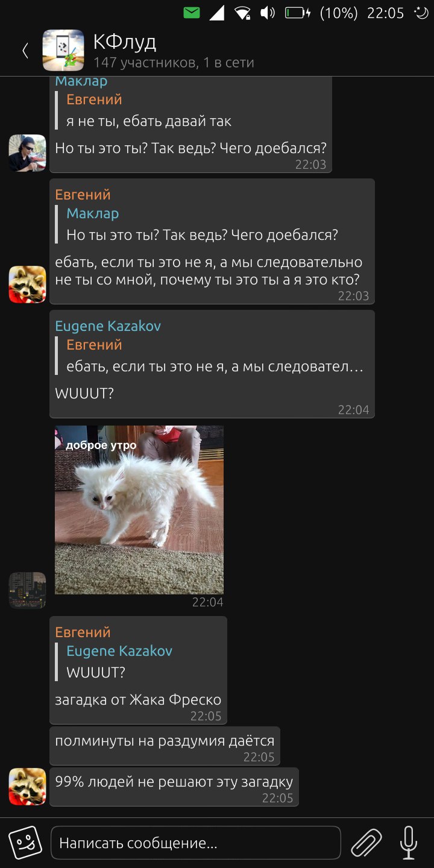The width and height of the screenshot is (434, 868).
Task: Open the КФлуд group avatar
Action: tap(63, 51)
